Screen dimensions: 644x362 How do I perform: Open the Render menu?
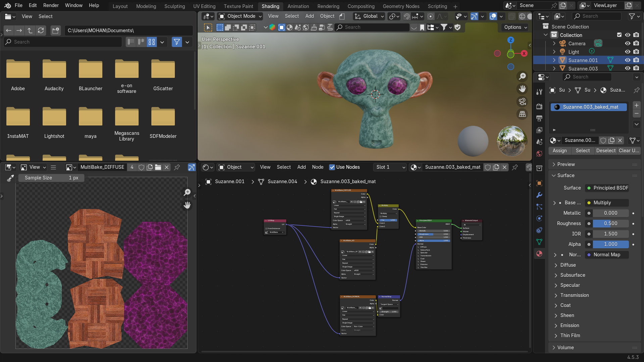tap(51, 5)
